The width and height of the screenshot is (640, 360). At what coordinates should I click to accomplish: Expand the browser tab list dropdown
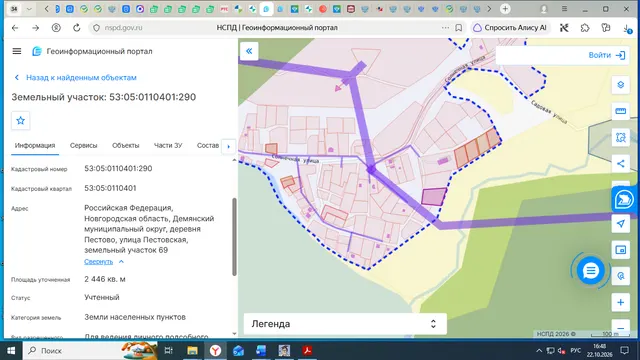pyautogui.click(x=29, y=9)
